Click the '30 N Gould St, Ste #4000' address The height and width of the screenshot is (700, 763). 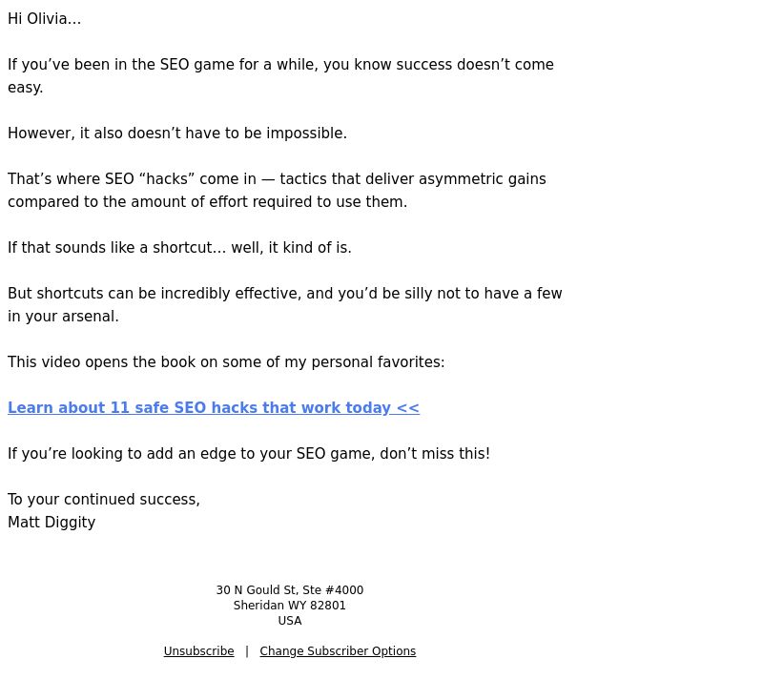tap(290, 590)
